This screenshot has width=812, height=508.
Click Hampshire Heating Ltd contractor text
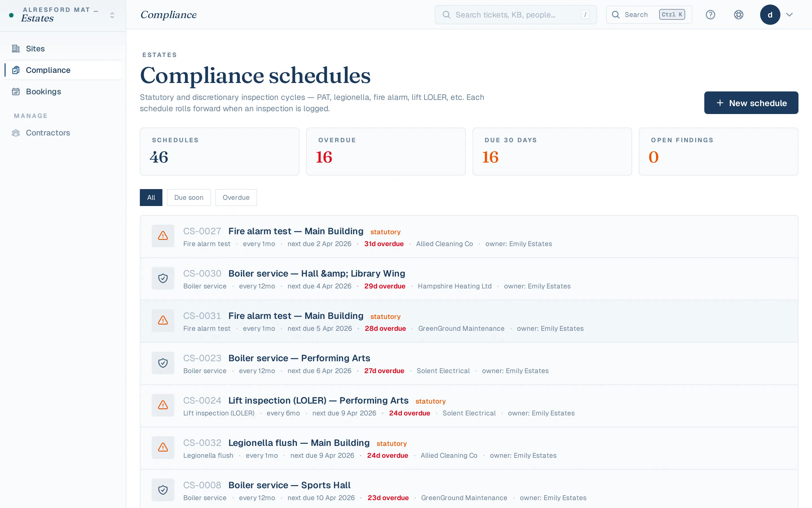(x=455, y=286)
